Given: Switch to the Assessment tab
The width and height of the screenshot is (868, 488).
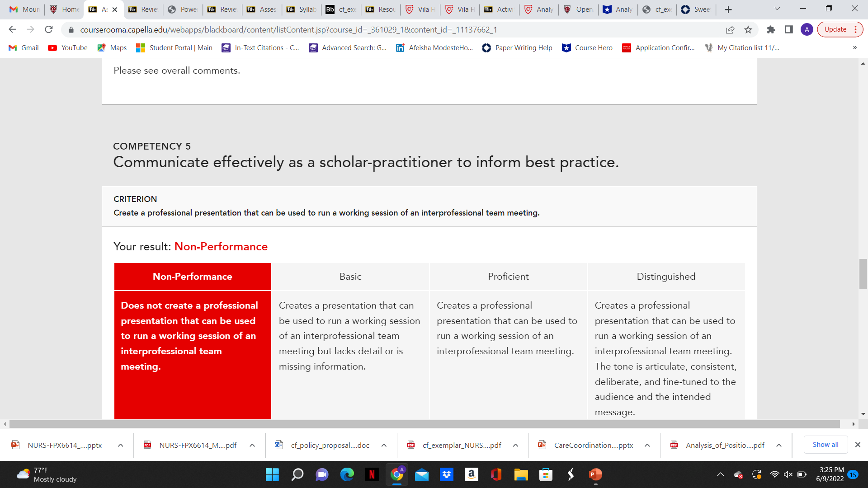Looking at the screenshot, I should [262, 9].
